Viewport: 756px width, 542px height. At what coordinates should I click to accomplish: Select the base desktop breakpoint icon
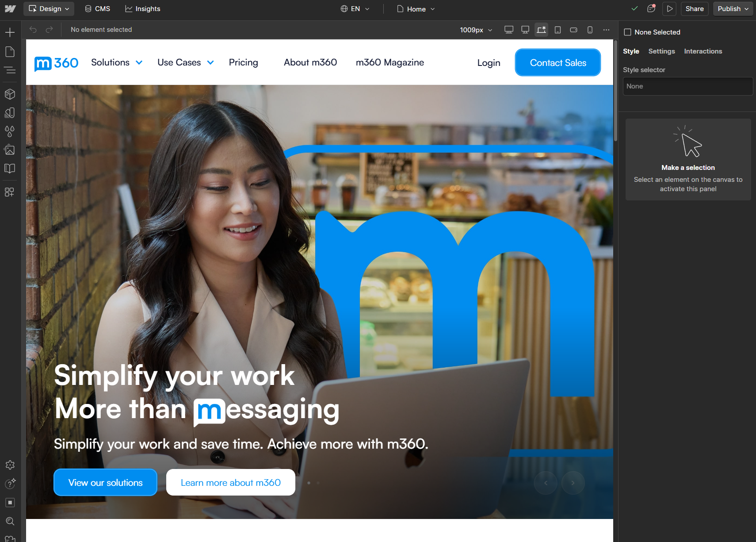[525, 30]
